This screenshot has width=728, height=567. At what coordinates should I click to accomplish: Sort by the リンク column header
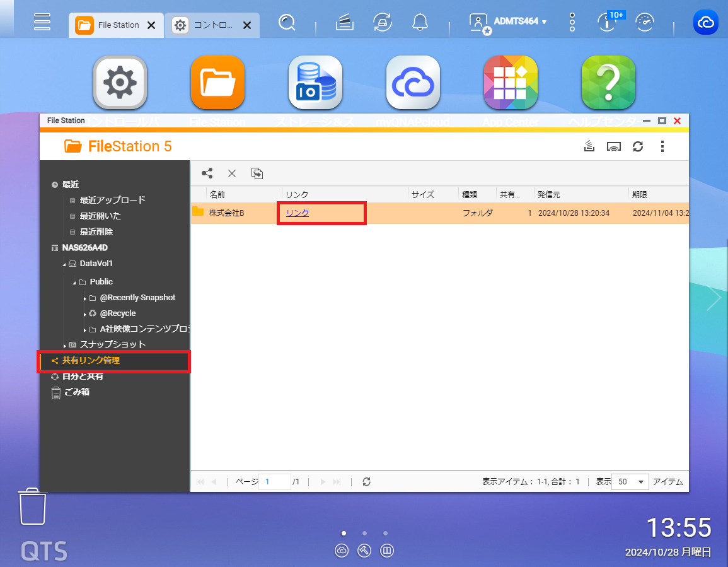tap(345, 194)
